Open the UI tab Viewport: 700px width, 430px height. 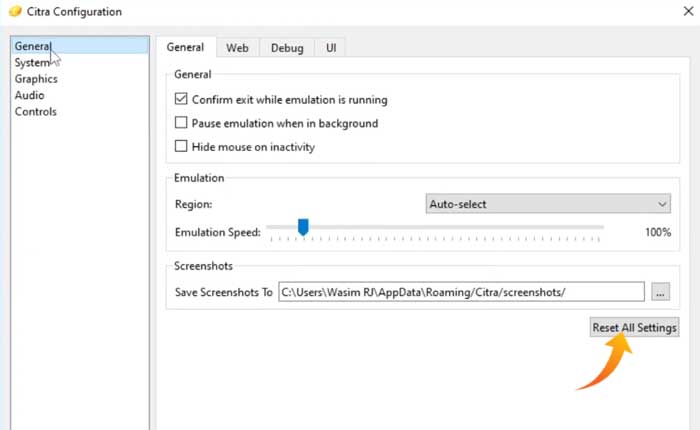[331, 48]
